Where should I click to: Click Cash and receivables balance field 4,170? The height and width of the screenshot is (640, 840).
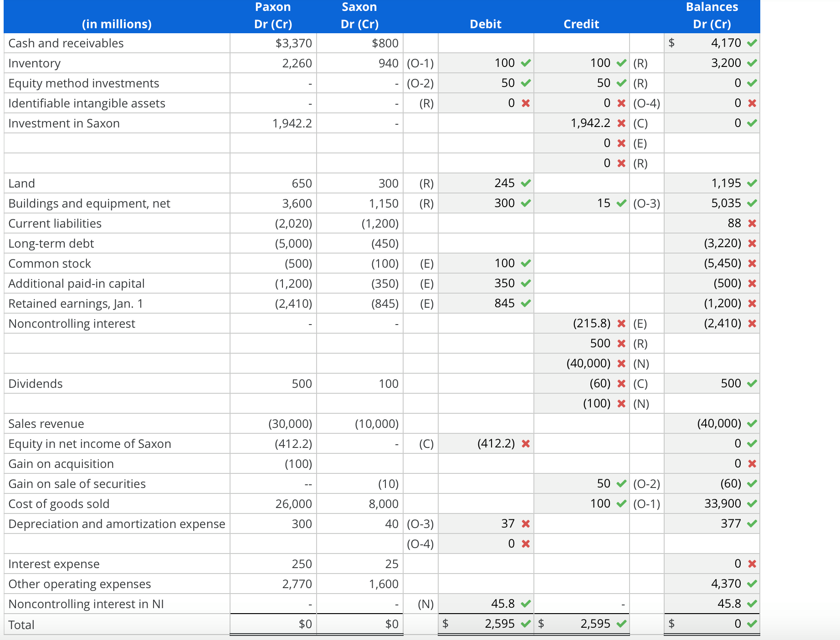pos(712,43)
